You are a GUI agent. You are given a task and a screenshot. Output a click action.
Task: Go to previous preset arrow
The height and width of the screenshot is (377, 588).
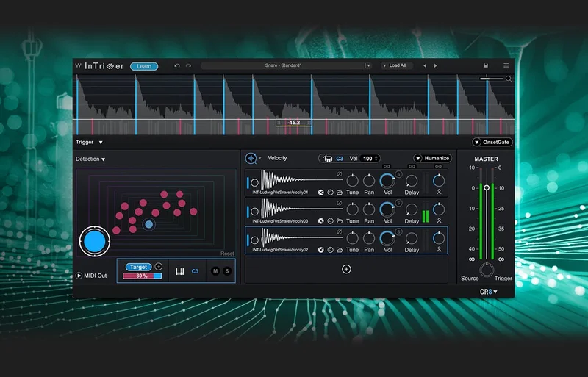pyautogui.click(x=425, y=65)
